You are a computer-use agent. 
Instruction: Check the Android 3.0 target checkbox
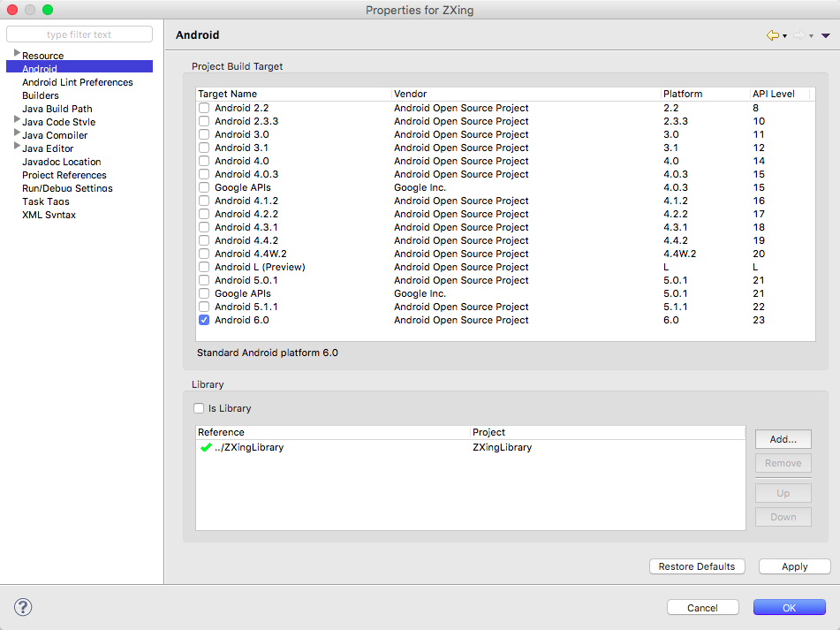click(x=204, y=134)
